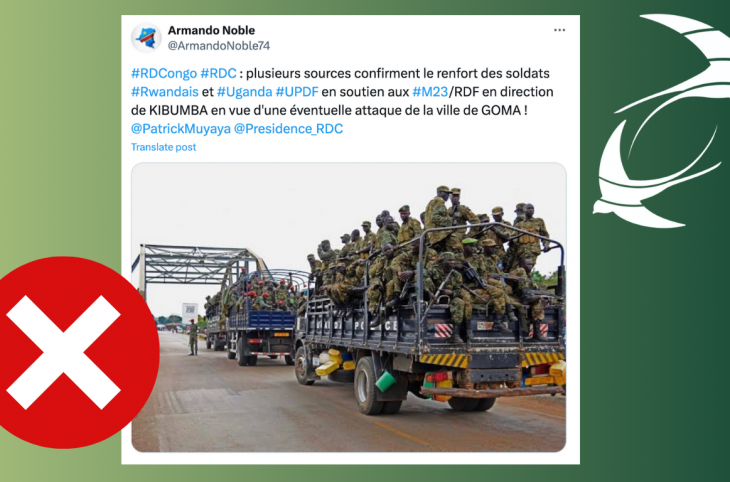
Task: Click Translate post
Action: [163, 147]
